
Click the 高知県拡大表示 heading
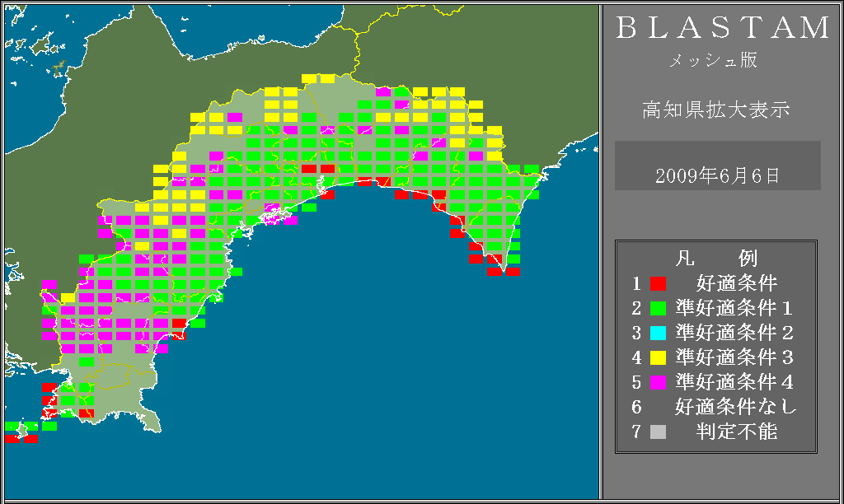(716, 110)
